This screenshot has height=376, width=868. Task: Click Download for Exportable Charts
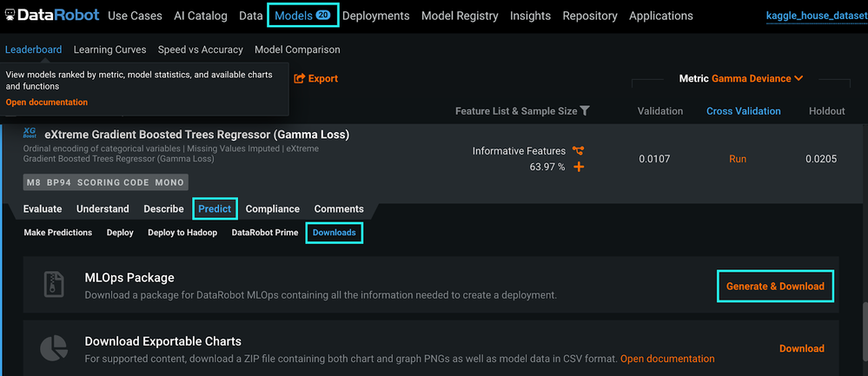tap(802, 348)
